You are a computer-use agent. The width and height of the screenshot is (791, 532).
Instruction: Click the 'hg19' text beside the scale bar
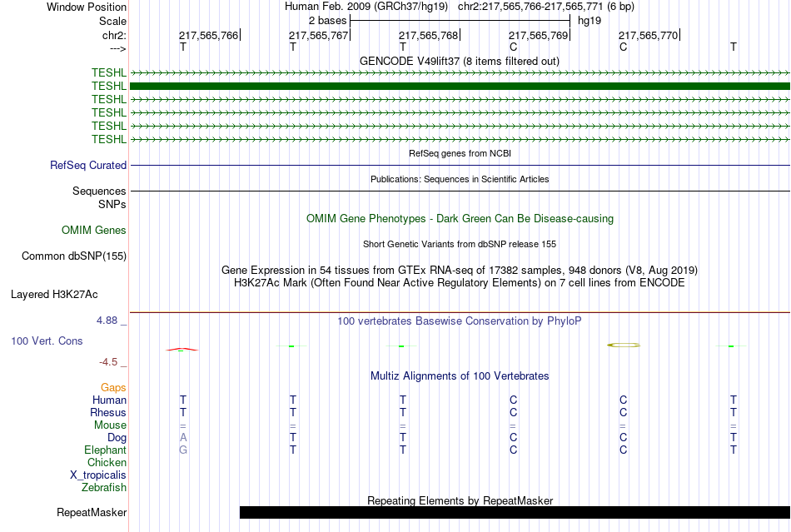[590, 21]
